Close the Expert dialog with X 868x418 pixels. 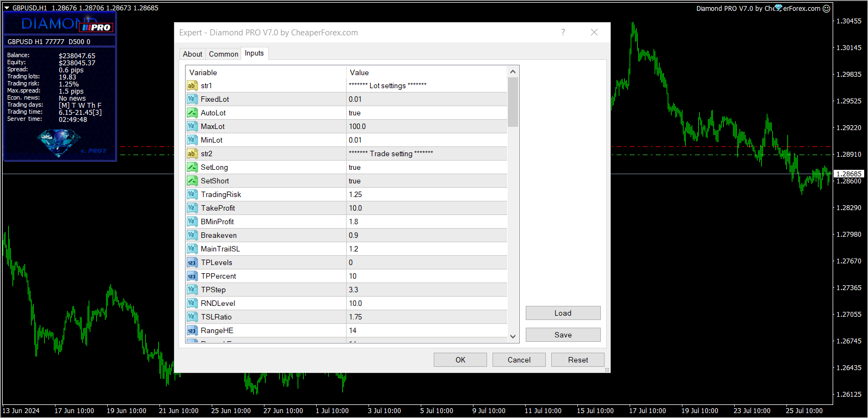pyautogui.click(x=594, y=32)
